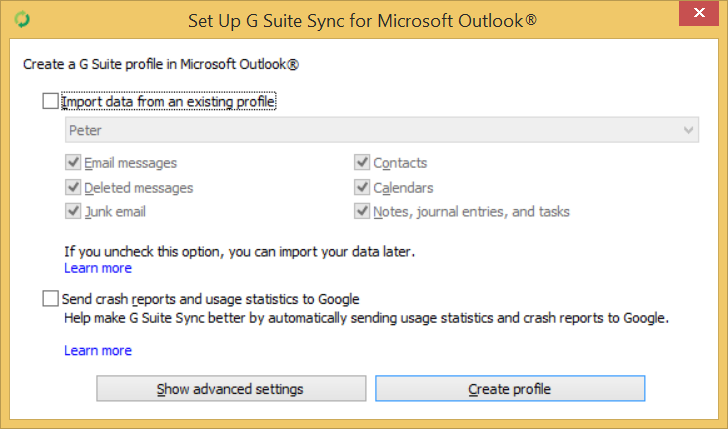The height and width of the screenshot is (429, 728).
Task: Click the dialog title 'Set Up G Suite Sync'
Action: 362,21
